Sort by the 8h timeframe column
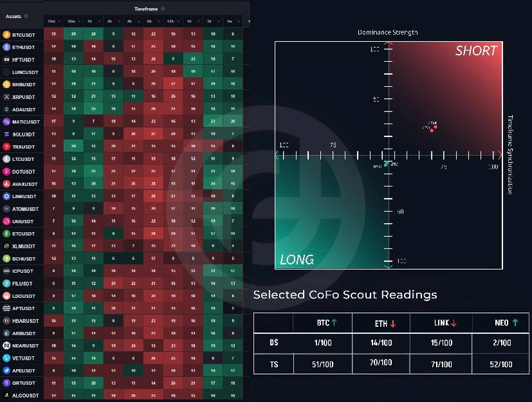The image size is (532, 402). pyautogui.click(x=153, y=21)
